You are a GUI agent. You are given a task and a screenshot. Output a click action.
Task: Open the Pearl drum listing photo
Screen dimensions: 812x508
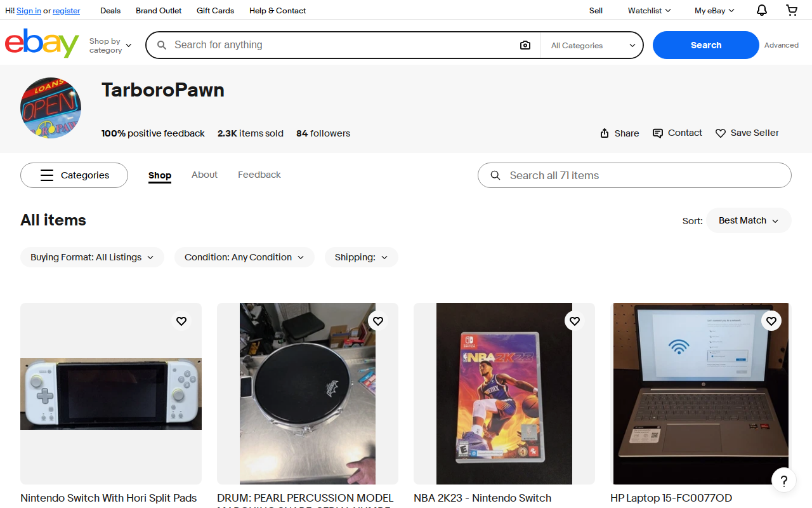[x=308, y=394]
